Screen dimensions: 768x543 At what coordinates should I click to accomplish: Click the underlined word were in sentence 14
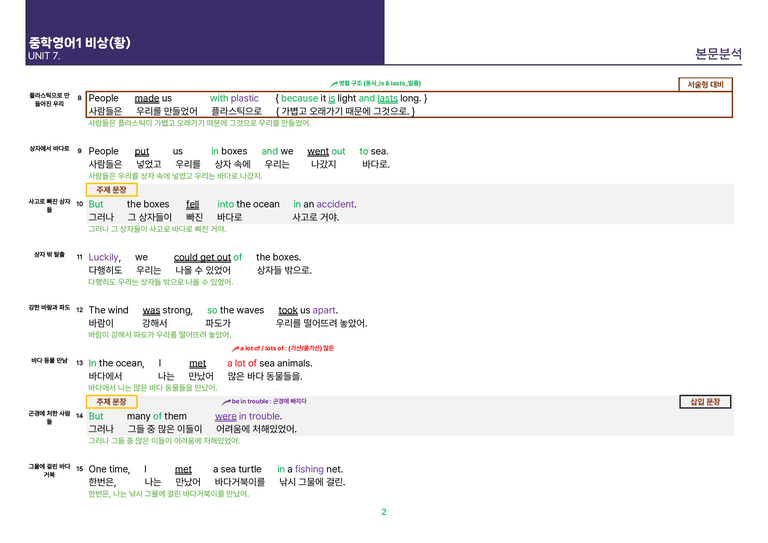tap(226, 416)
